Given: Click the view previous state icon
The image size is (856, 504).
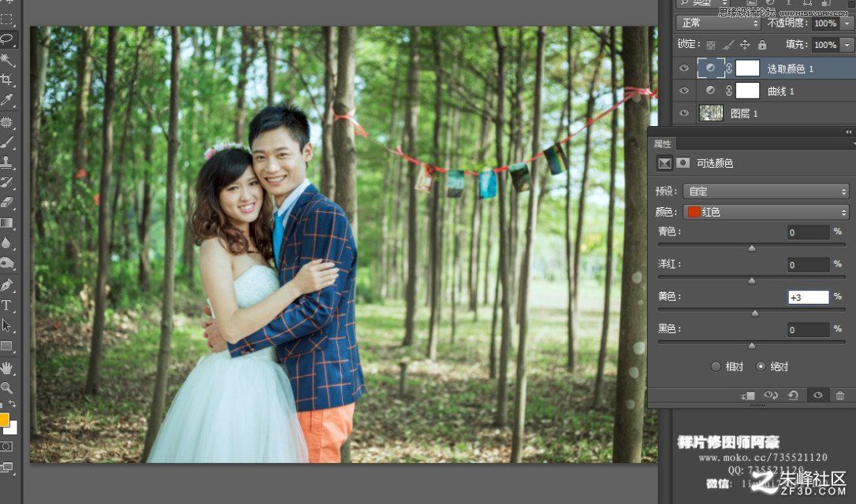Looking at the screenshot, I should tap(771, 395).
